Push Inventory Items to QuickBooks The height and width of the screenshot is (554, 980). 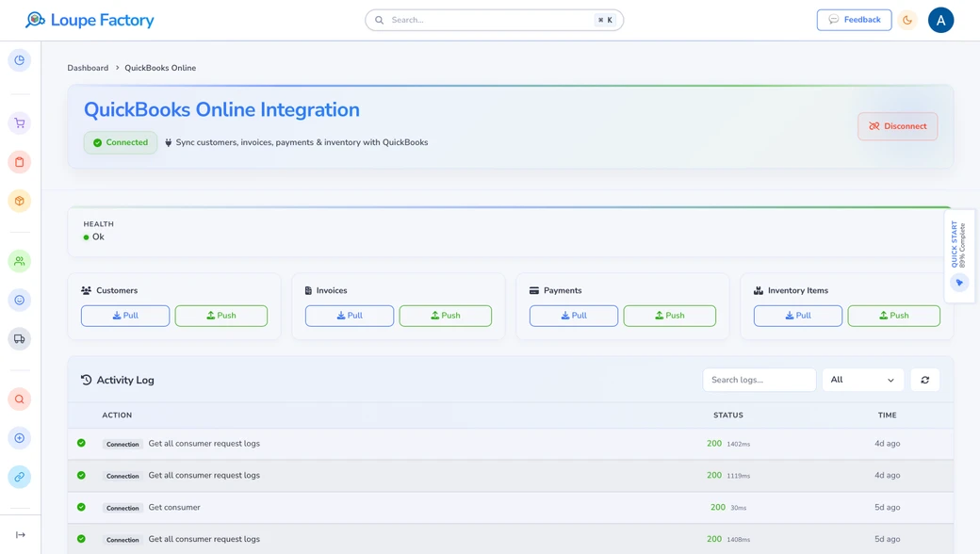[893, 316]
